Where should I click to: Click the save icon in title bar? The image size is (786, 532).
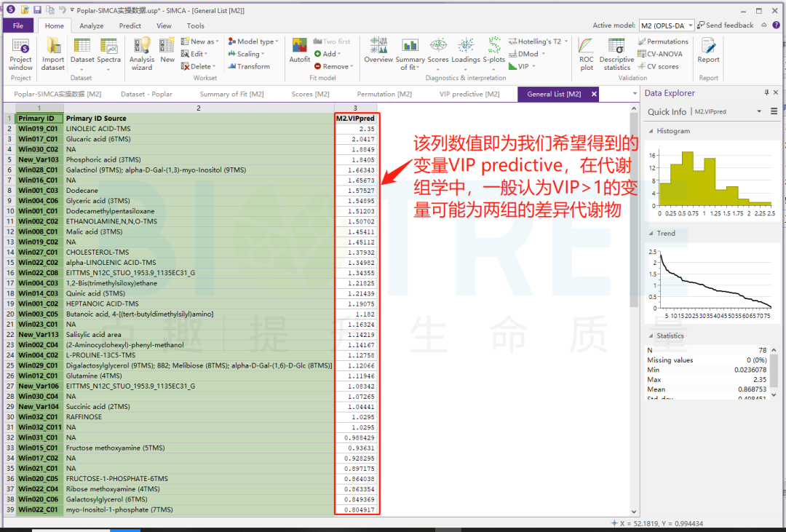point(37,10)
